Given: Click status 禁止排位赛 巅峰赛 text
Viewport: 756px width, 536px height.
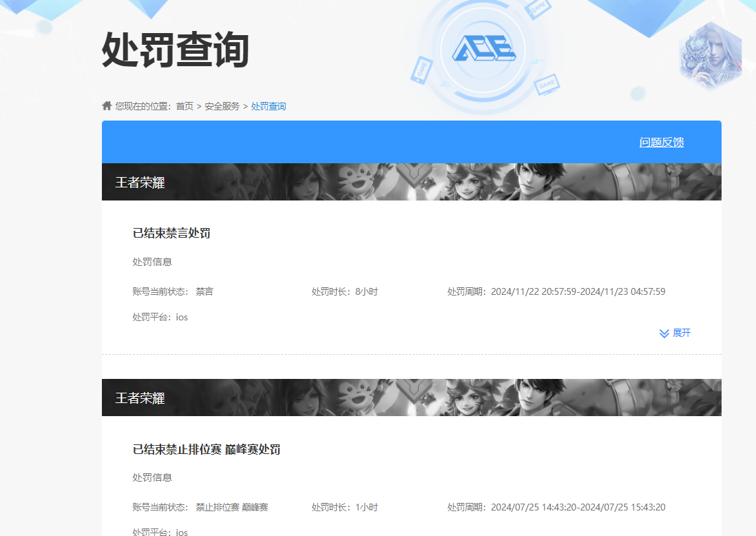Looking at the screenshot, I should click(232, 507).
